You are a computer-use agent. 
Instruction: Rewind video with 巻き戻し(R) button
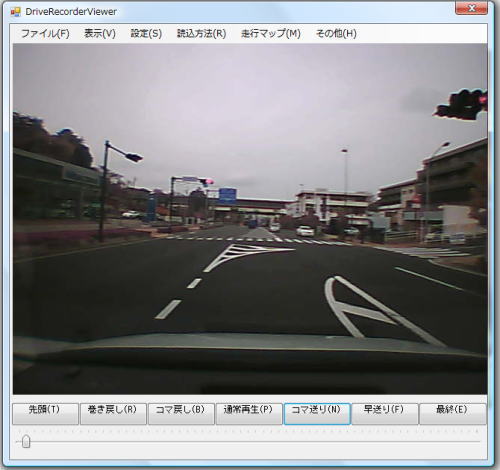tap(113, 414)
